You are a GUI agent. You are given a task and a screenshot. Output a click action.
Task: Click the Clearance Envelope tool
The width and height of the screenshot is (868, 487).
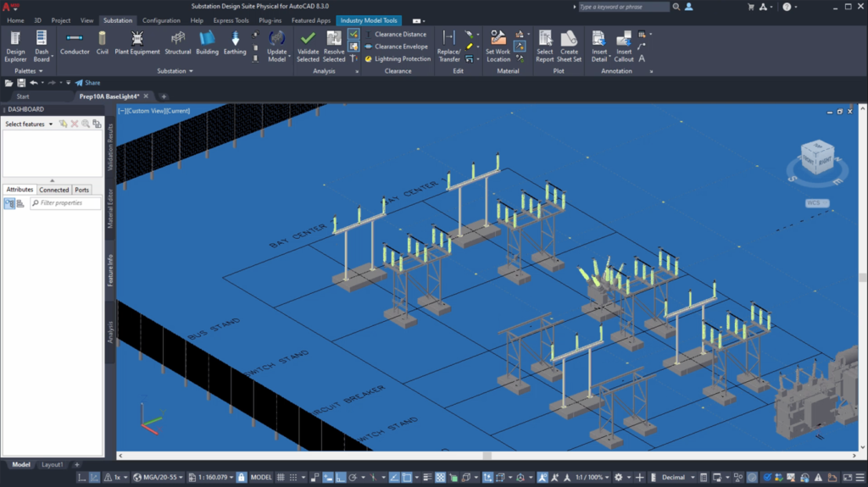click(397, 47)
